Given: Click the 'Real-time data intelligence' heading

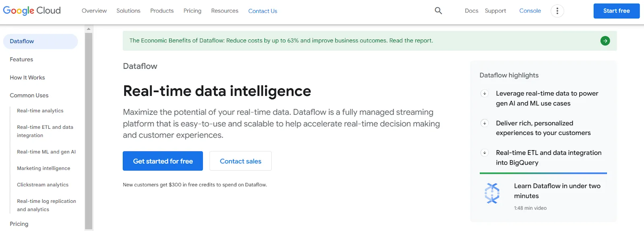Looking at the screenshot, I should click(217, 91).
